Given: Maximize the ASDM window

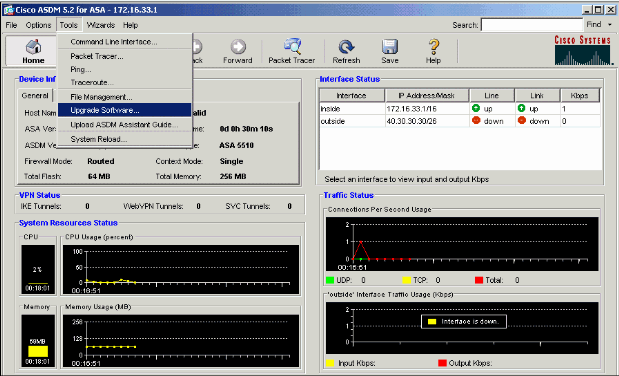Looking at the screenshot, I should click(x=598, y=10).
